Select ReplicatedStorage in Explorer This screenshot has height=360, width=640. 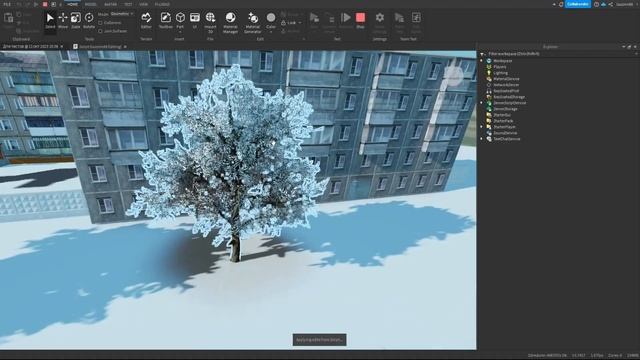click(509, 97)
